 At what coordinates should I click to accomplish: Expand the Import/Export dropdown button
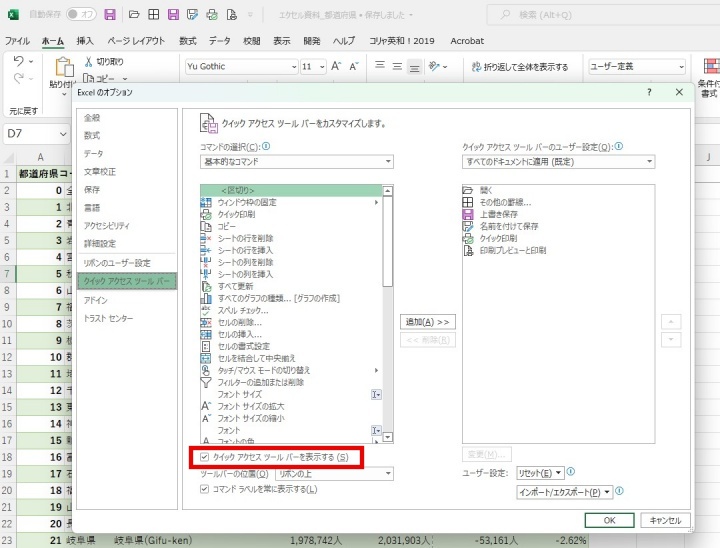(x=564, y=492)
